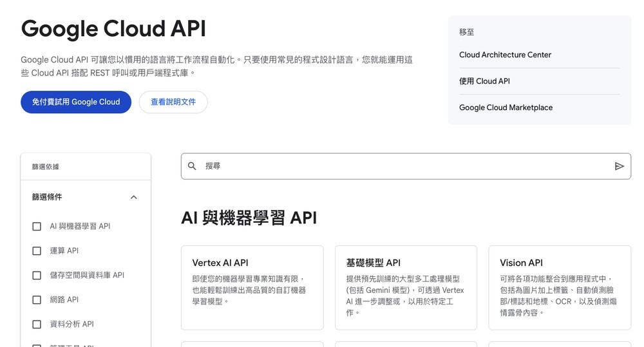Click the 查看說明文件 button
The height and width of the screenshot is (347, 644).
[173, 102]
